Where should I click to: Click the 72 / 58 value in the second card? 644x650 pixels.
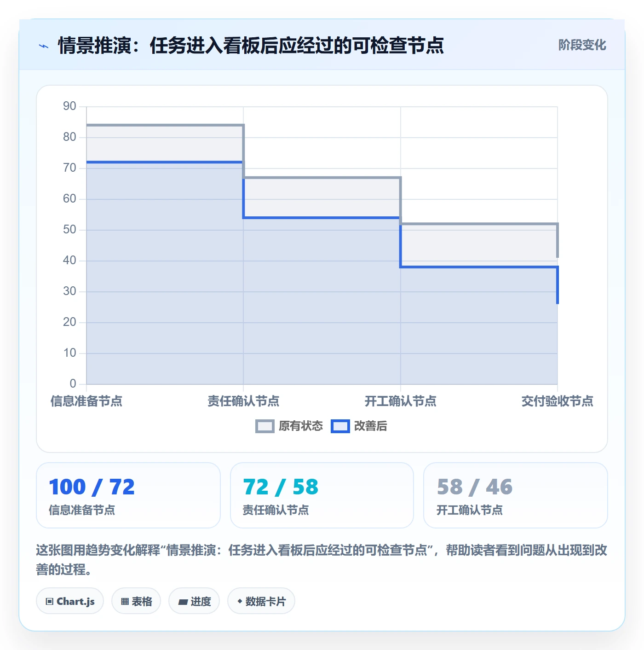pyautogui.click(x=281, y=487)
